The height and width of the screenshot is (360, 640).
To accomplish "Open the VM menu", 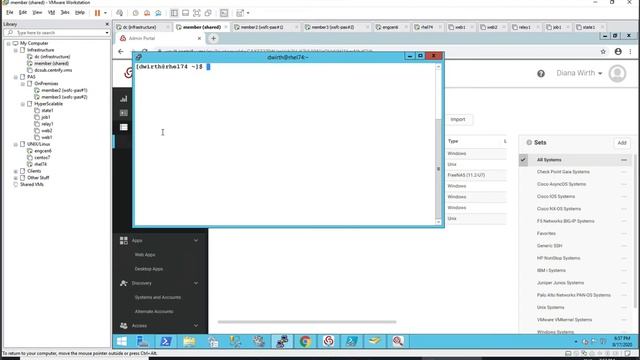I will coord(51,13).
